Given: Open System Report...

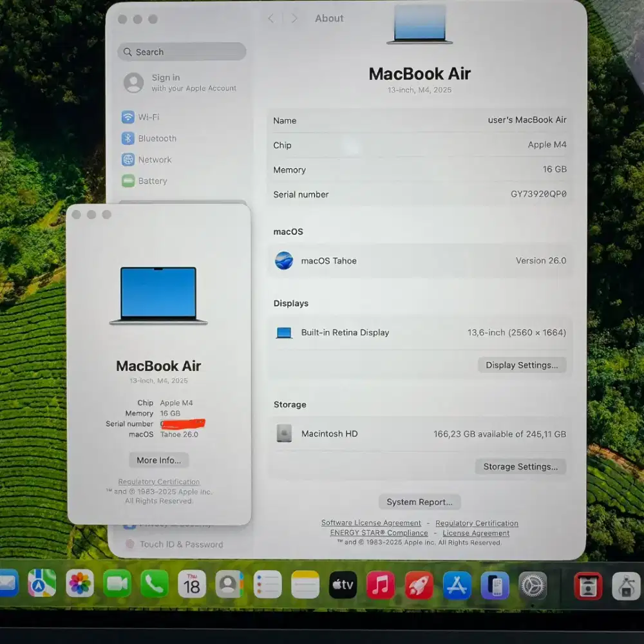Looking at the screenshot, I should pos(419,502).
